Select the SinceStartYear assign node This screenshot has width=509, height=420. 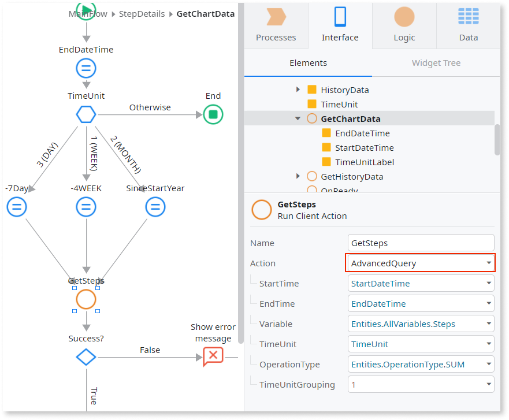(155, 206)
